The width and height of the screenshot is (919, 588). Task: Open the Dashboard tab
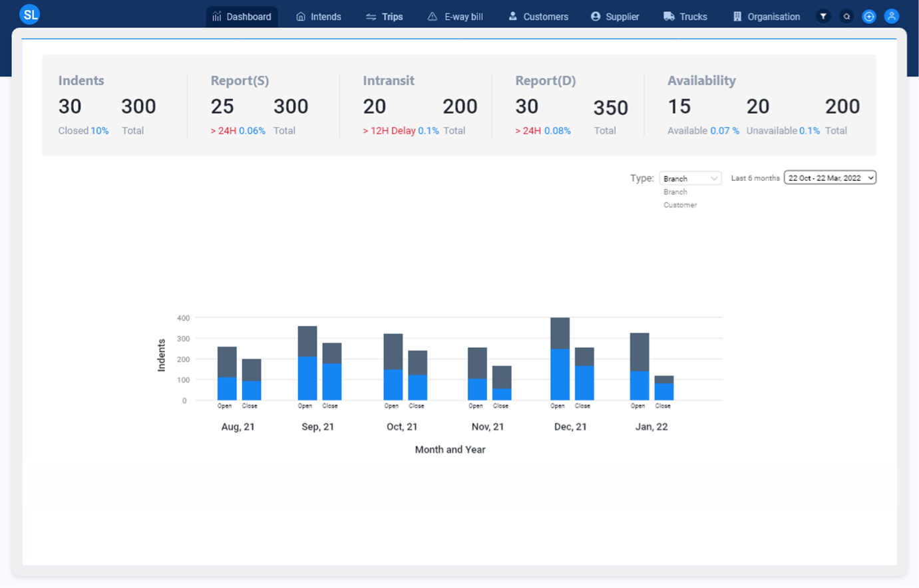point(242,17)
